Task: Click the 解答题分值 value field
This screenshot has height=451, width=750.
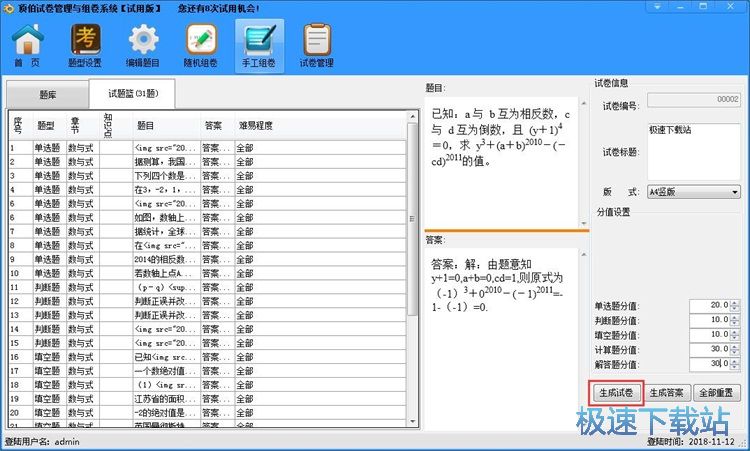Action: [x=710, y=364]
